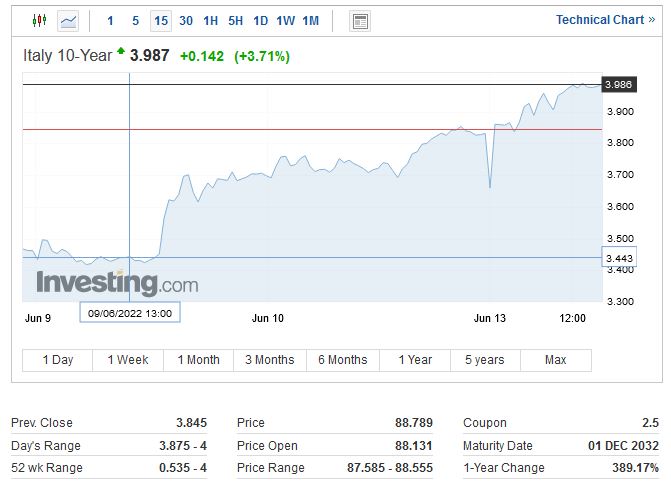Display the Max time range
This screenshot has height=485, width=671.
(x=555, y=360)
